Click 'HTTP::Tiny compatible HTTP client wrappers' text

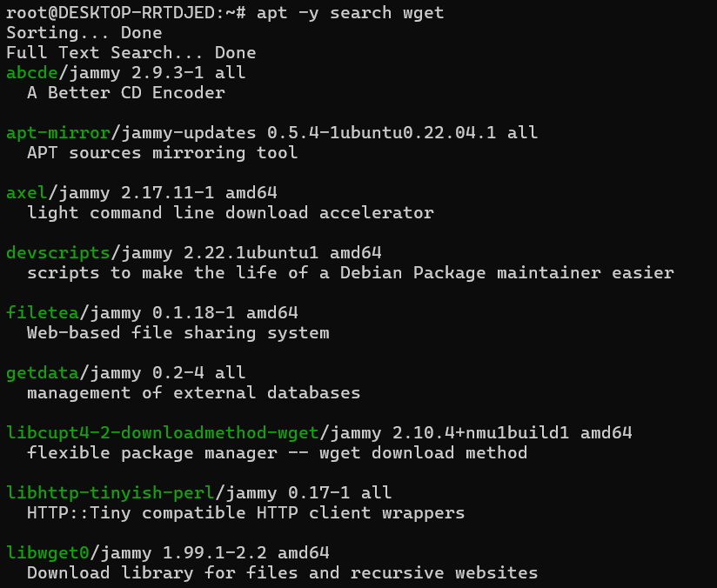[246, 513]
